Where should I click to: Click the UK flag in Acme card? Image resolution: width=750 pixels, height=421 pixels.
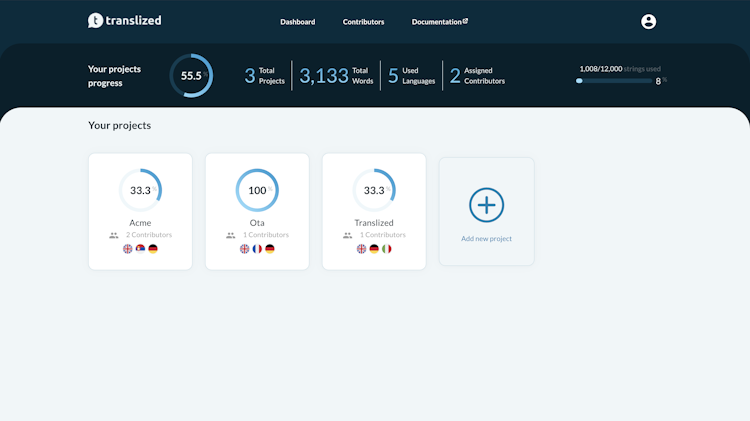point(128,249)
